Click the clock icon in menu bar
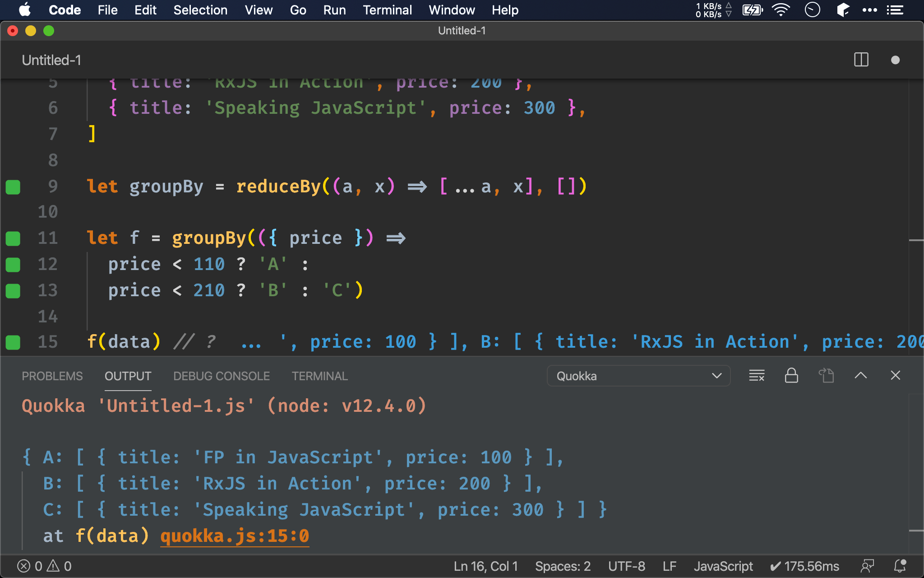The height and width of the screenshot is (578, 924). pyautogui.click(x=812, y=10)
